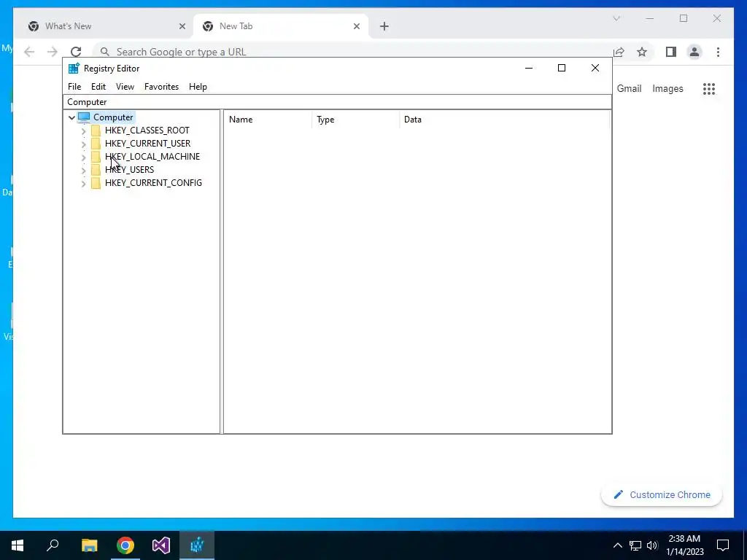Minimize the Registry Editor window

click(529, 68)
